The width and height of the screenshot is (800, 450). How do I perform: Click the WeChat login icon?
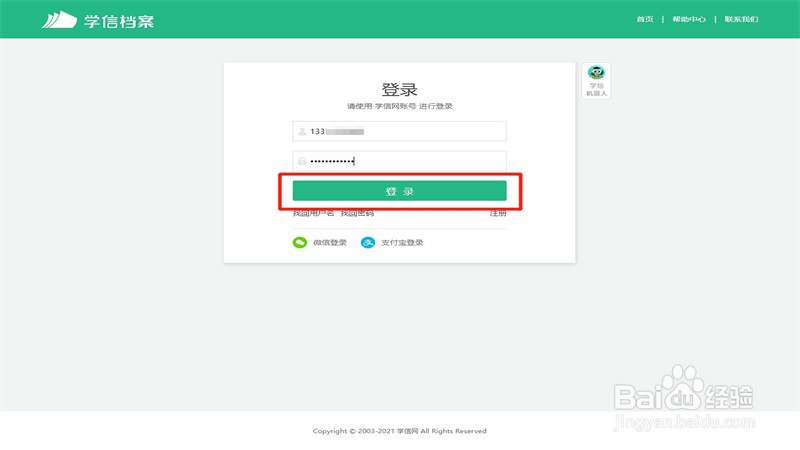(x=299, y=242)
